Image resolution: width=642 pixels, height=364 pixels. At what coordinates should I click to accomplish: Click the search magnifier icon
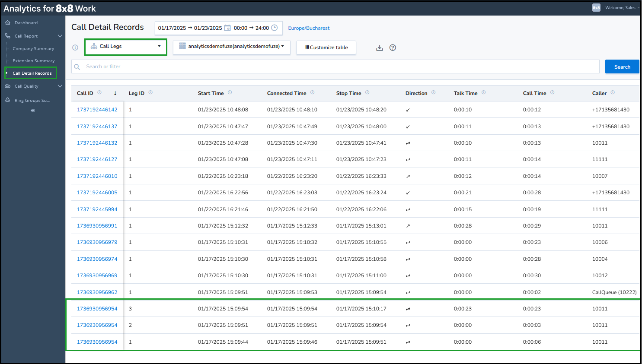point(77,66)
